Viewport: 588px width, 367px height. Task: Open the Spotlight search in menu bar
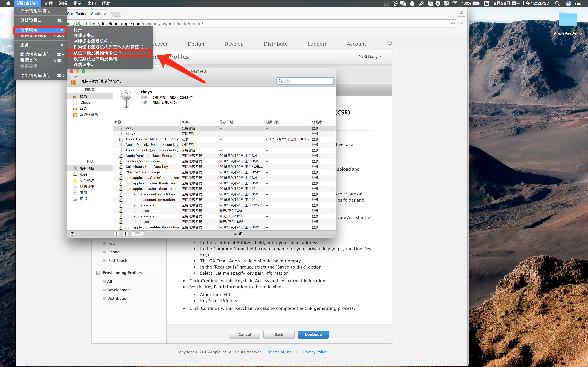coord(557,3)
